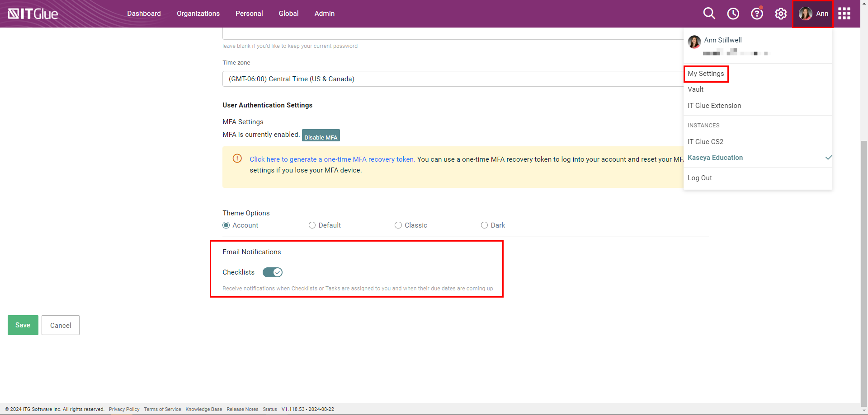Switch to IT Glue CS2 instance

point(705,142)
